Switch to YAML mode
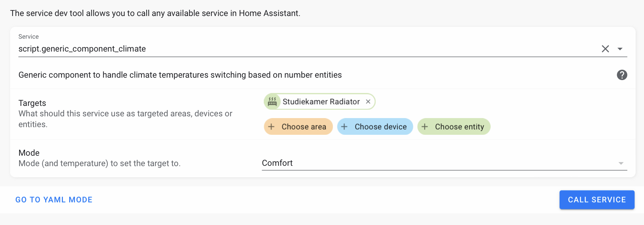Viewport: 644px width, 225px height. (x=54, y=200)
